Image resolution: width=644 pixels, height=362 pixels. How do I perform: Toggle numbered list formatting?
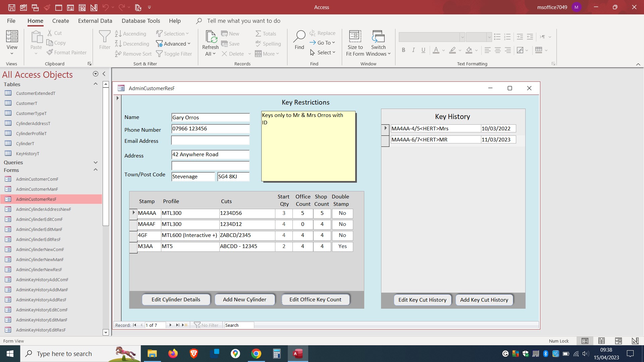coord(507,37)
